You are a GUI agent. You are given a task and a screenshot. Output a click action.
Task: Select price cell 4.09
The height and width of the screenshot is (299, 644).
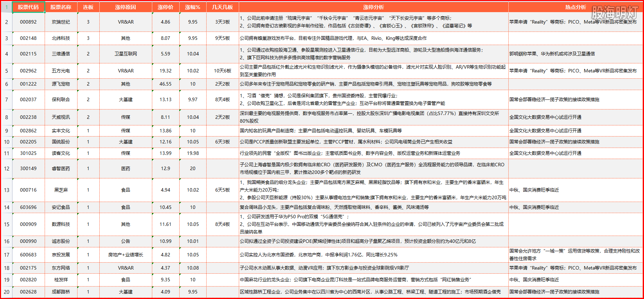pyautogui.click(x=165, y=292)
